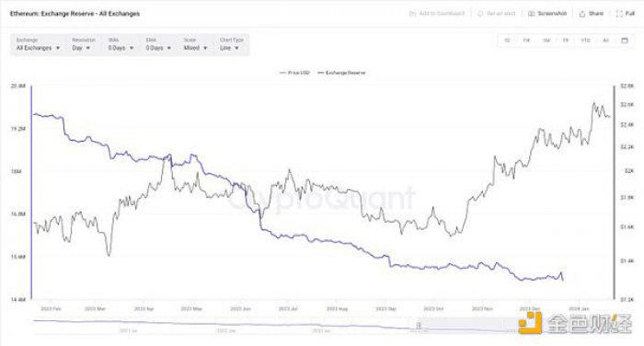Toggle the Price USD legend series
The height and width of the screenshot is (346, 644).
294,73
